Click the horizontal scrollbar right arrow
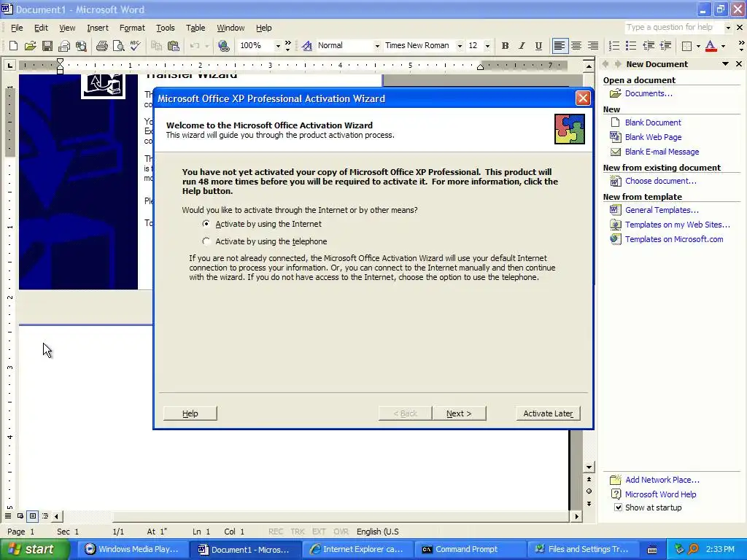This screenshot has height=560, width=747. pos(576,516)
